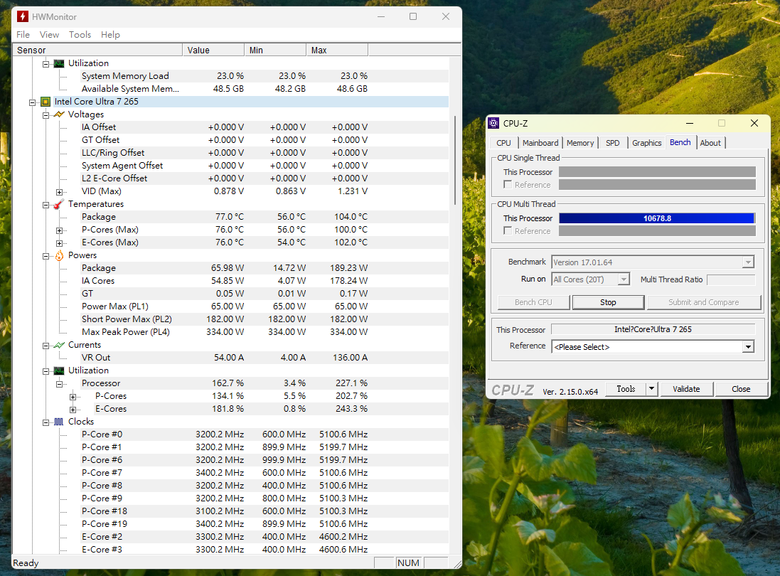780x576 pixels.
Task: Click the Max column header
Action: 337,50
